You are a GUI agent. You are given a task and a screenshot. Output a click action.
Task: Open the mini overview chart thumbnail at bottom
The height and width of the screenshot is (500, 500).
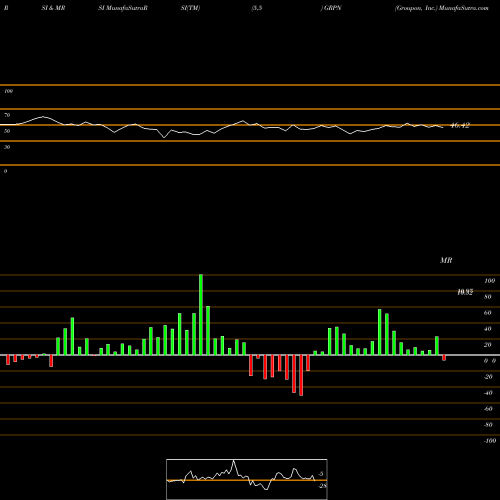coord(247,479)
